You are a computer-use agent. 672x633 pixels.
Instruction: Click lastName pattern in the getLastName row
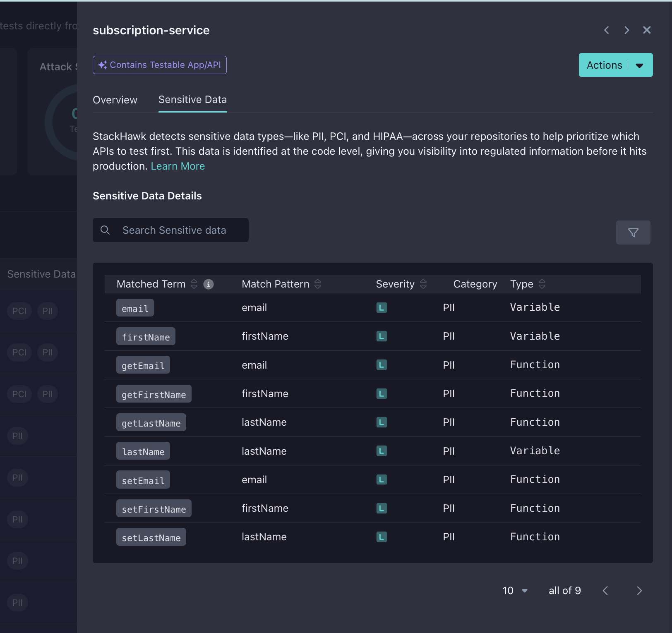coord(264,422)
